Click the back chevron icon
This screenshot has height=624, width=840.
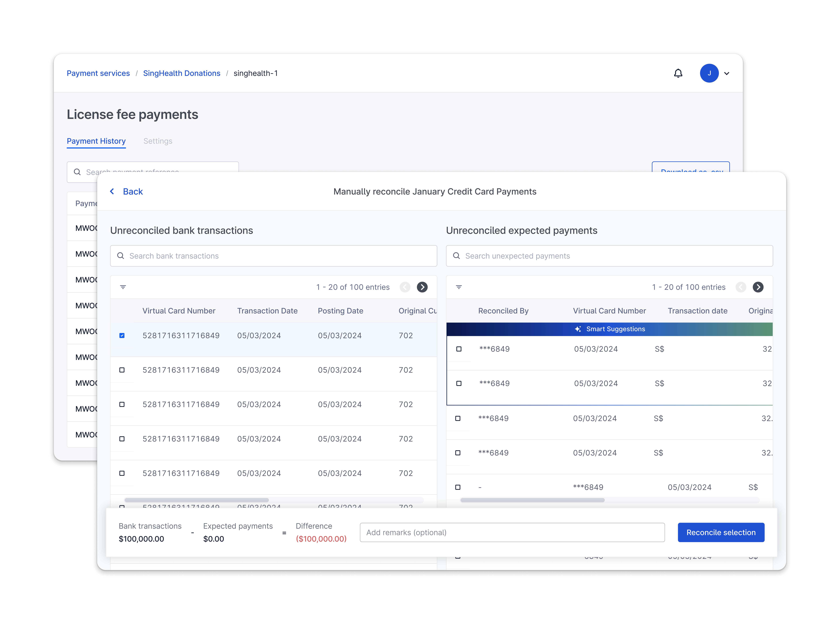(x=112, y=192)
